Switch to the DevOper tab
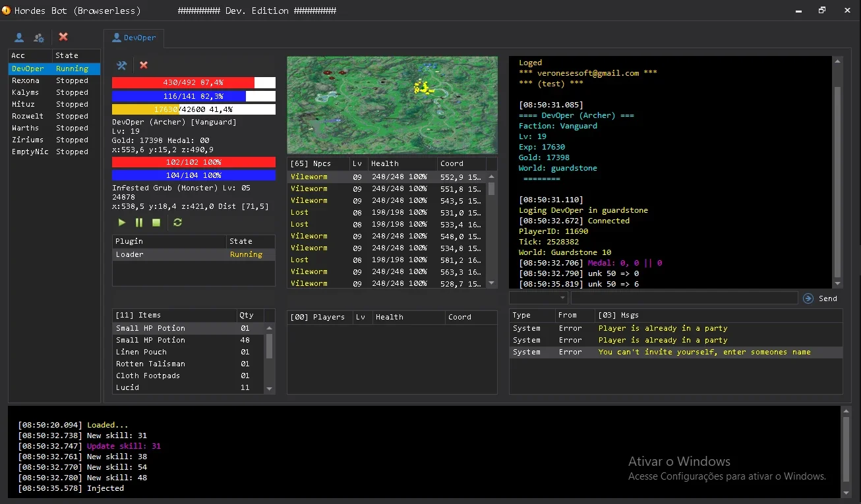 pos(134,38)
